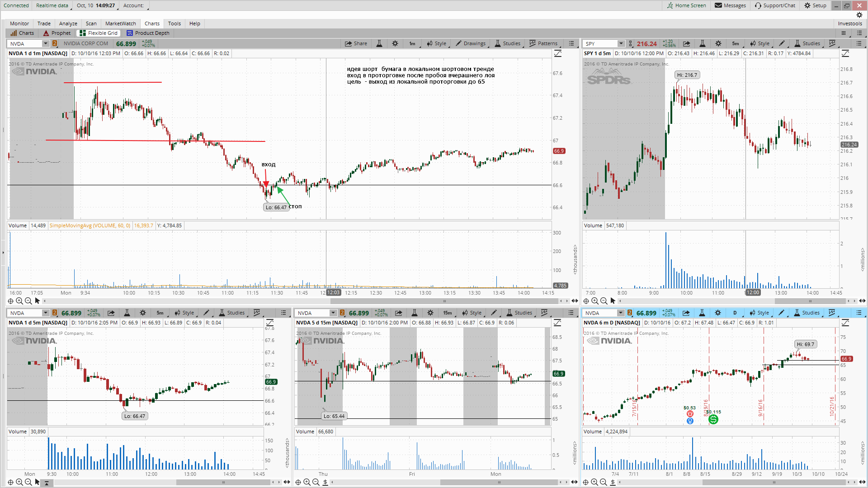Viewport: 868px width, 488px height.
Task: Click NVDA 15m chart horizontal scrollbar thumb
Action: click(499, 482)
